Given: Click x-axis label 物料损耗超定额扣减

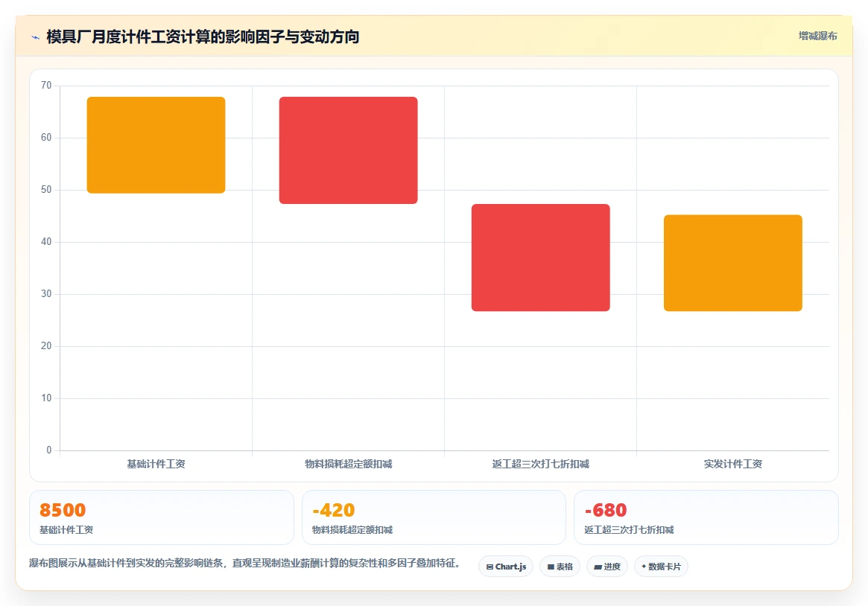Looking at the screenshot, I should pos(348,464).
